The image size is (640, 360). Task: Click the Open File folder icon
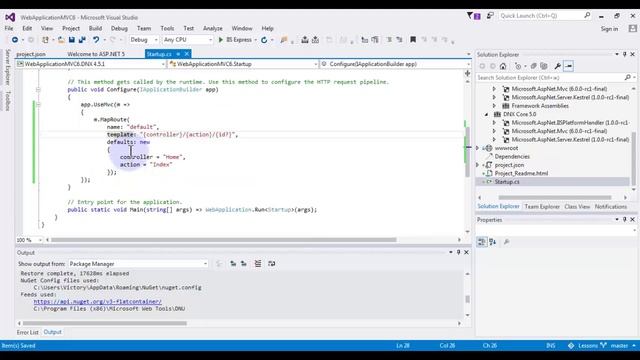[61, 40]
